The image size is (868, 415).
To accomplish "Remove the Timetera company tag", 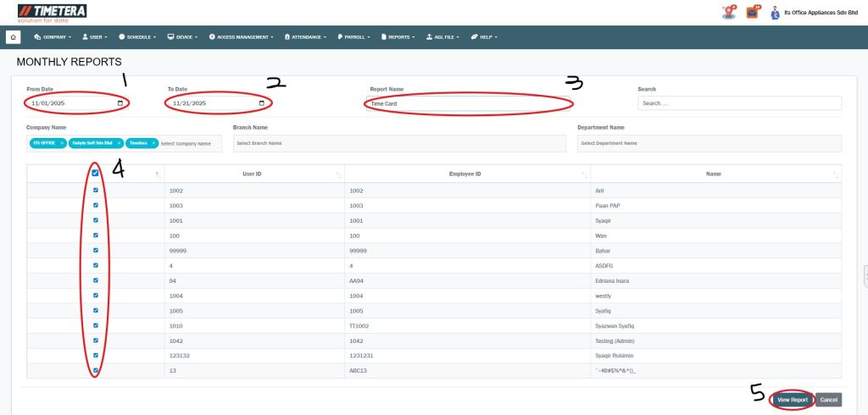I will point(154,143).
